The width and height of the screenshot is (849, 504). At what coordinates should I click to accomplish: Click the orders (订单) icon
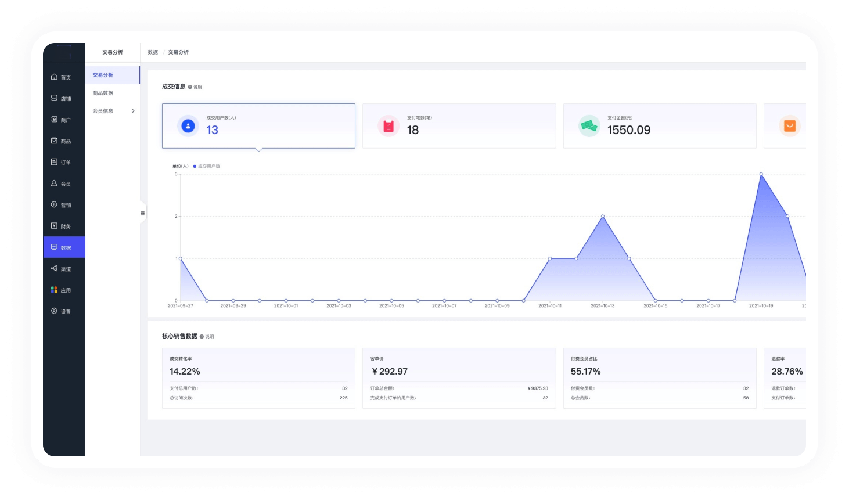pyautogui.click(x=54, y=162)
